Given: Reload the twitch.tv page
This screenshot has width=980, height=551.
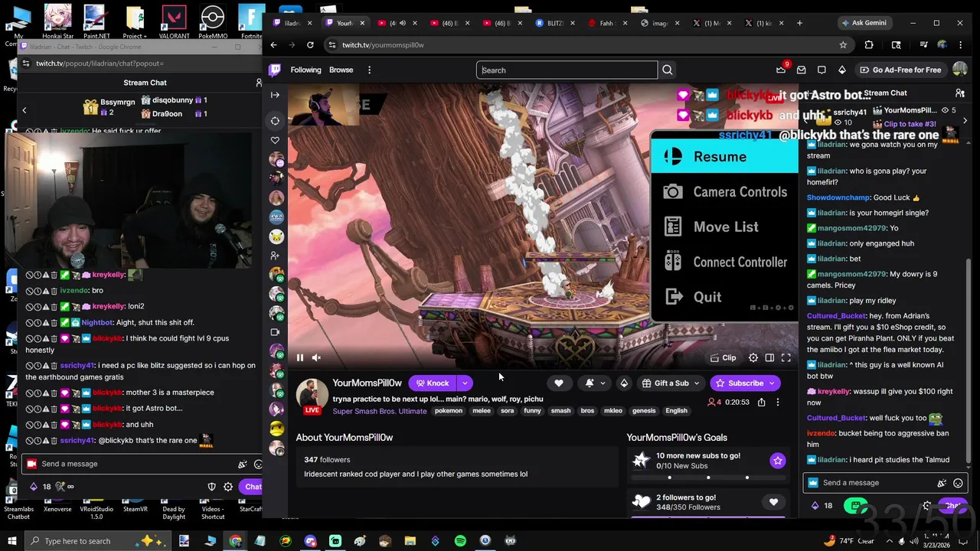Looking at the screenshot, I should click(310, 45).
